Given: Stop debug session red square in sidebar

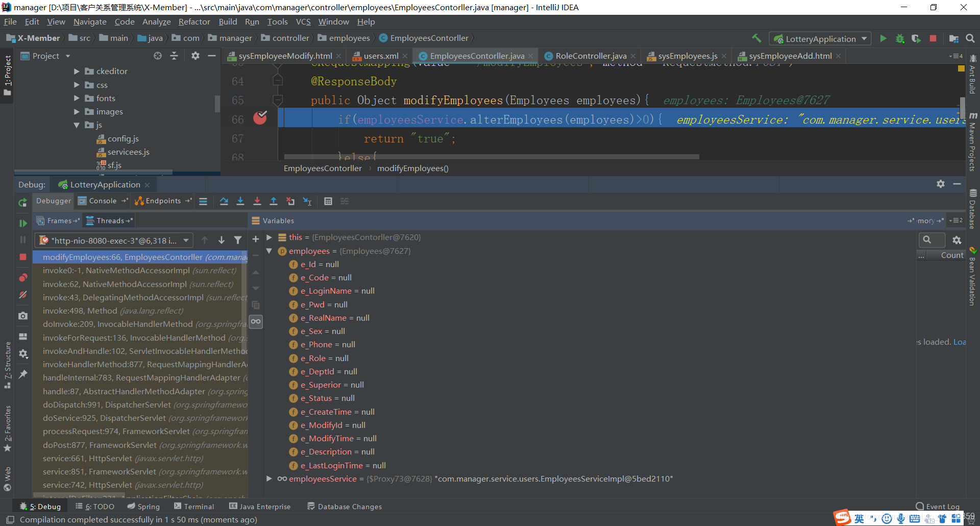Looking at the screenshot, I should tap(23, 257).
